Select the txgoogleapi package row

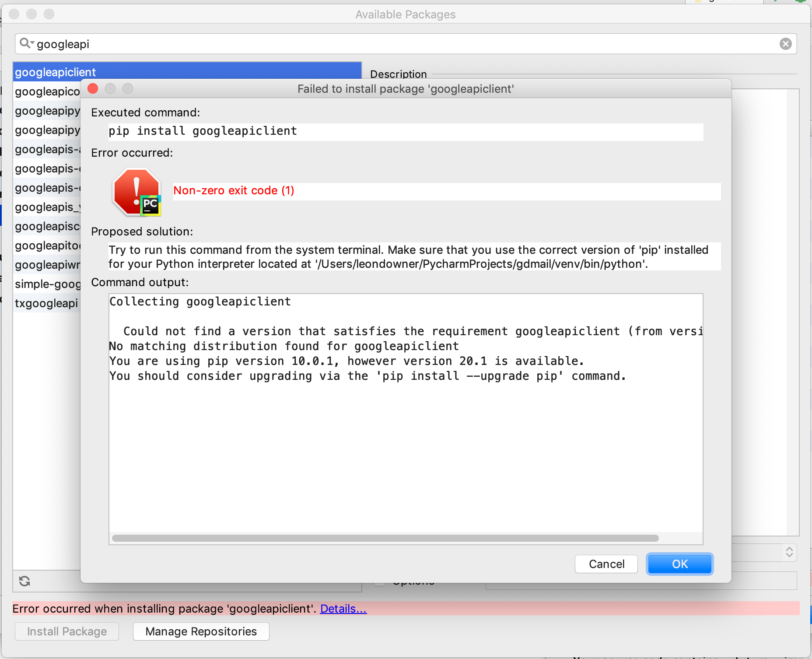point(47,303)
